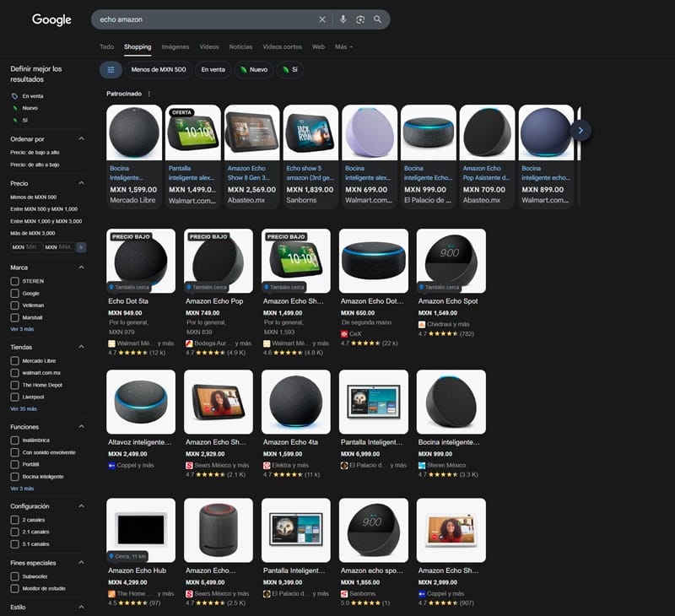The image size is (675, 616).
Task: Check the Con sonido envolvente checkbox
Action: 14,452
